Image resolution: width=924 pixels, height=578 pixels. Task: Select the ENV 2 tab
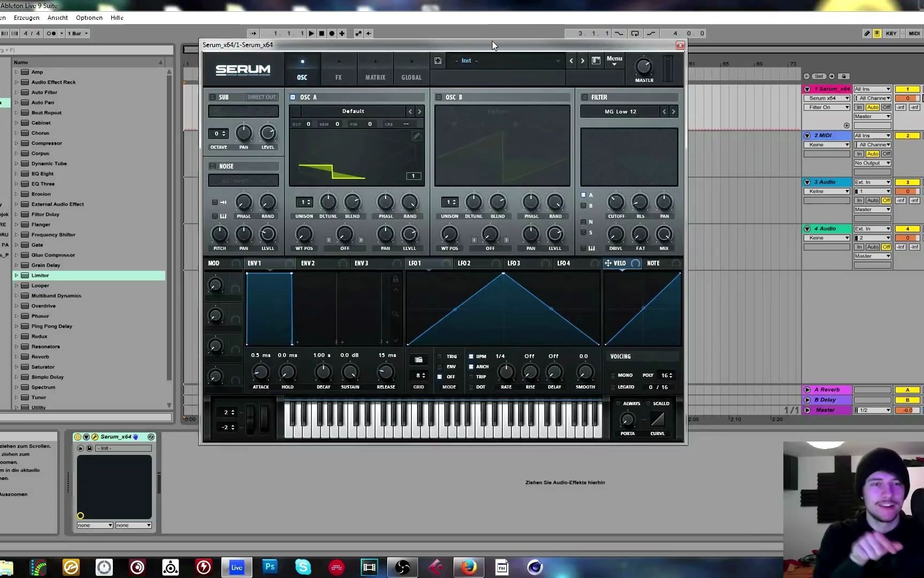308,263
